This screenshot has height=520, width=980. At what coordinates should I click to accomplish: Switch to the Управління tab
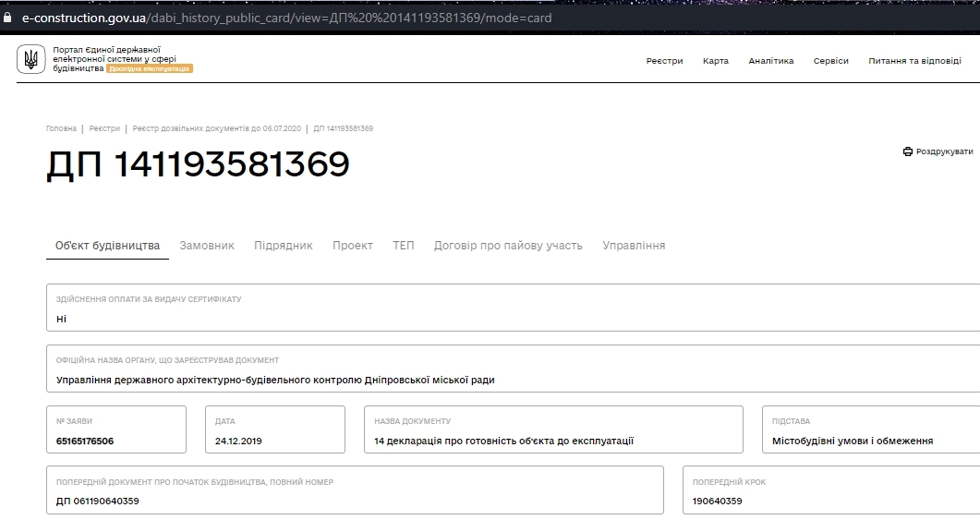(x=634, y=246)
